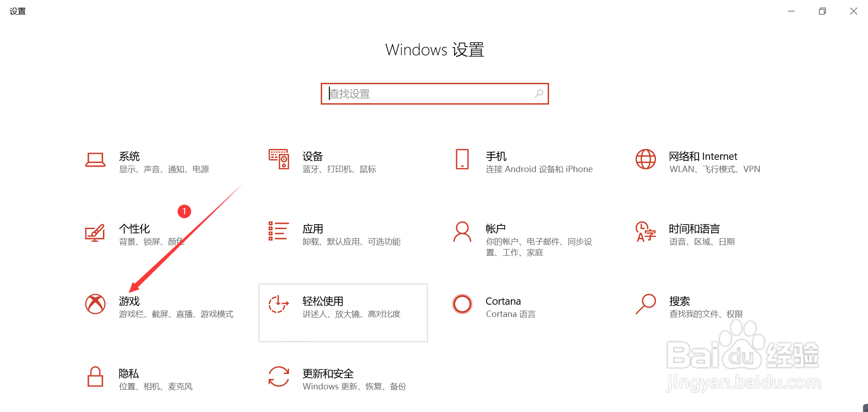Click the Ease of Access icon
Viewport: 868px width, 412px height.
[279, 304]
